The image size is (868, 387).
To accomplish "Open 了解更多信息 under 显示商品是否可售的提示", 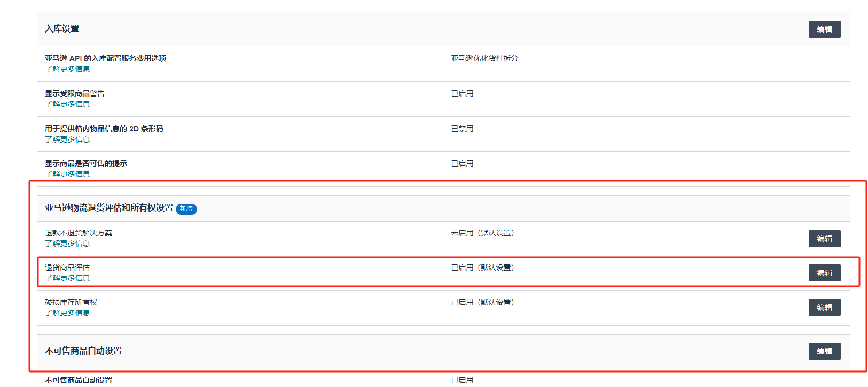I will [x=67, y=174].
